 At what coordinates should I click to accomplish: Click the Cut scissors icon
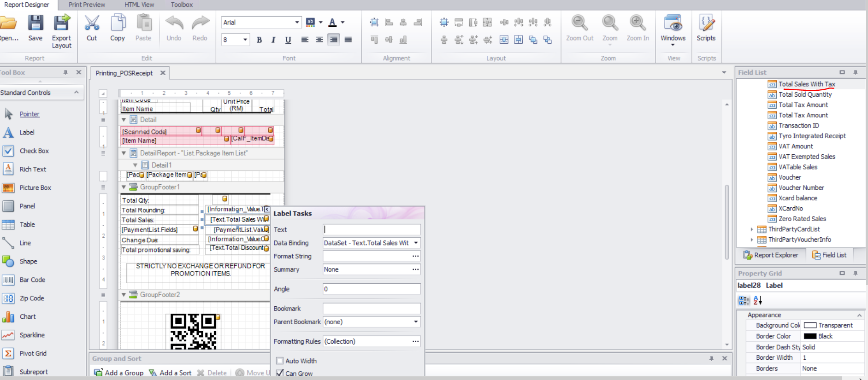(92, 23)
